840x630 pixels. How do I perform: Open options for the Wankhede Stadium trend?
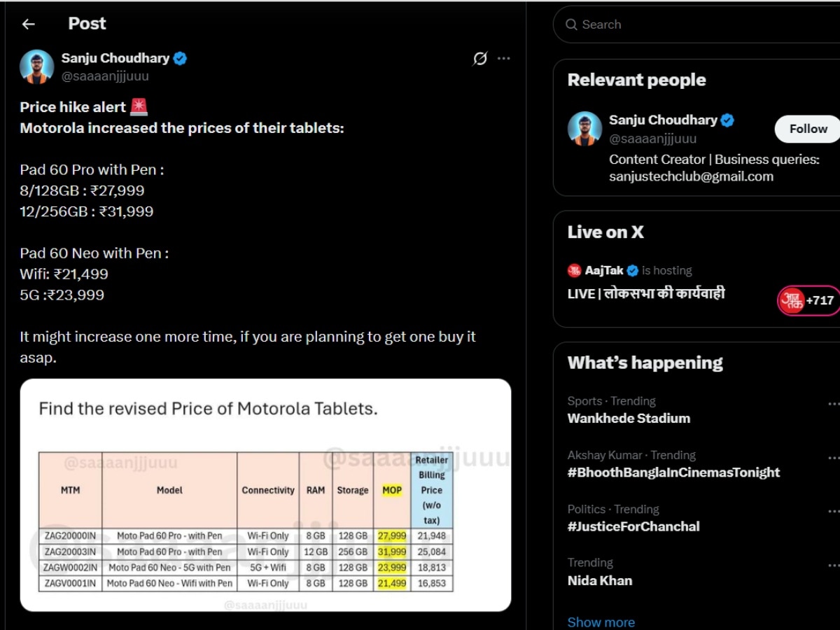coord(833,404)
